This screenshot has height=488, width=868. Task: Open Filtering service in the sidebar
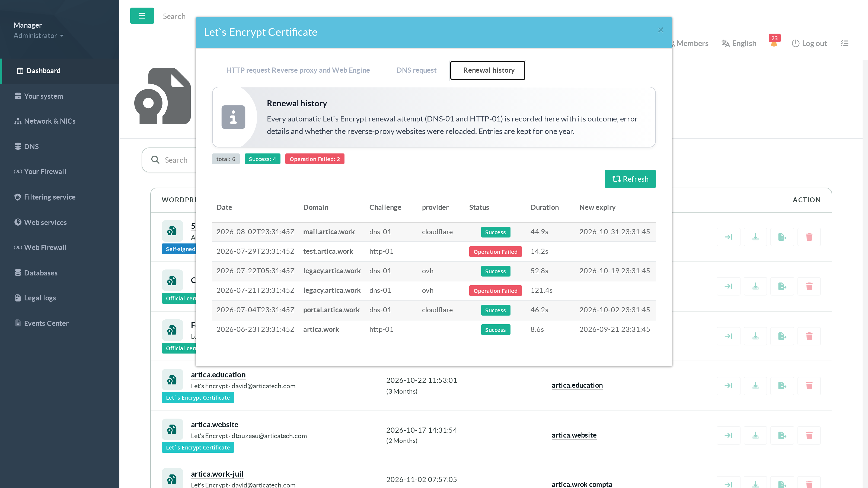click(60, 197)
